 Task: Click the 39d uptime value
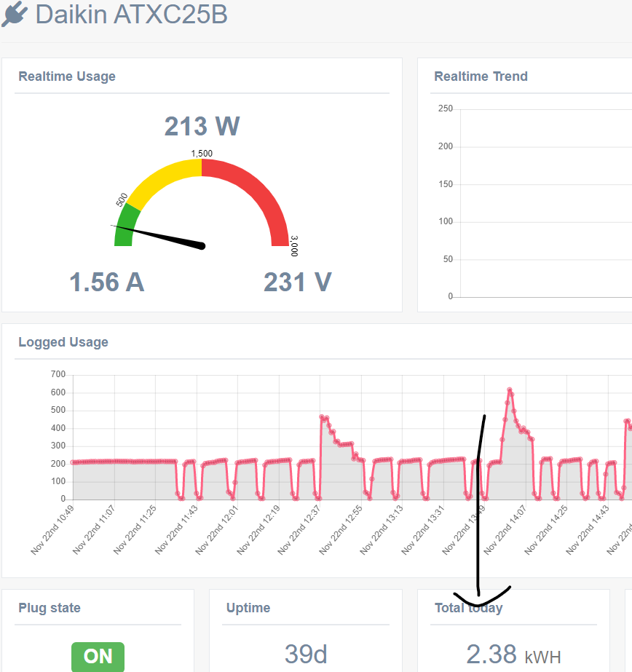[x=306, y=654]
